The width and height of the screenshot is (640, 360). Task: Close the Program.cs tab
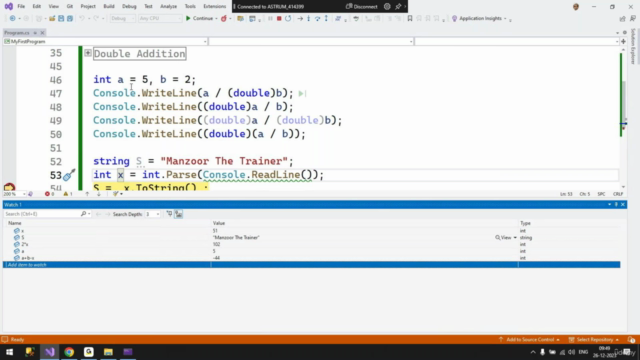point(42,33)
